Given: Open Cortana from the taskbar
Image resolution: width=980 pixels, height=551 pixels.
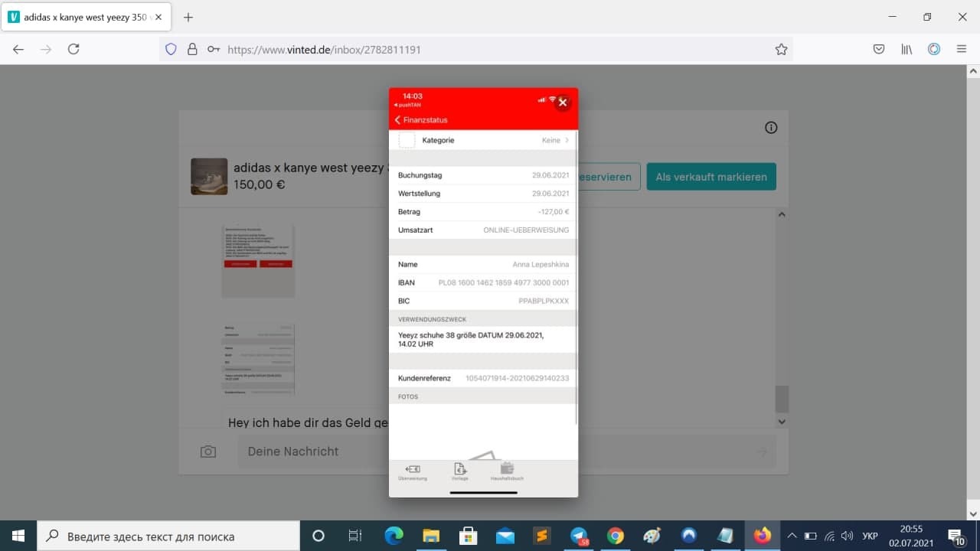Looking at the screenshot, I should coord(318,536).
